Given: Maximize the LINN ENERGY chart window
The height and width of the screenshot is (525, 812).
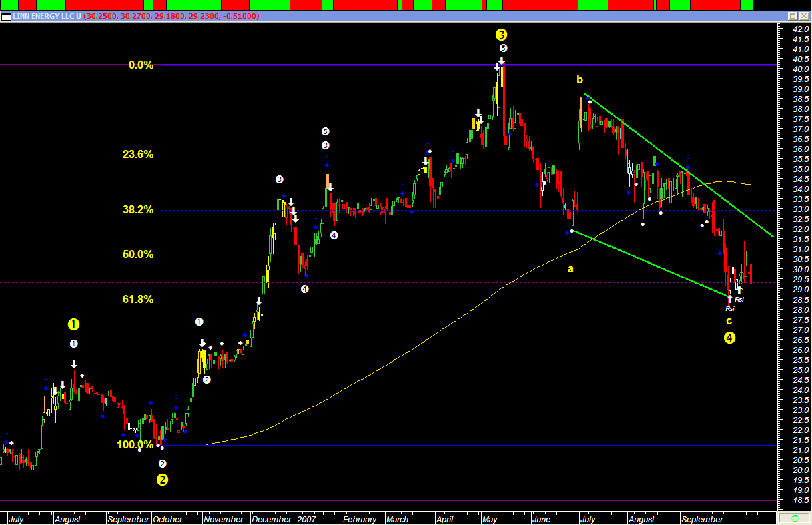Looking at the screenshot, I should (792, 17).
